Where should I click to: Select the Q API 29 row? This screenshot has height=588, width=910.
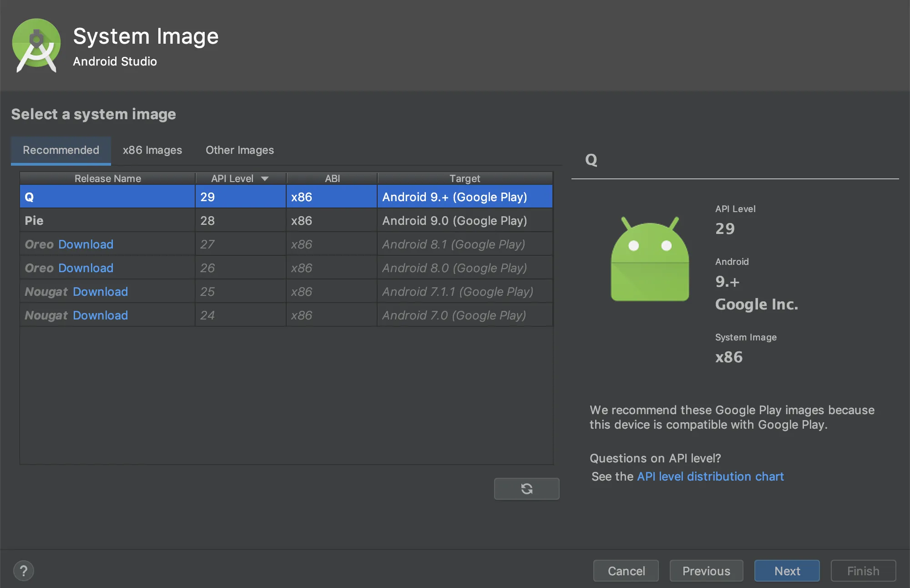[x=107, y=197]
